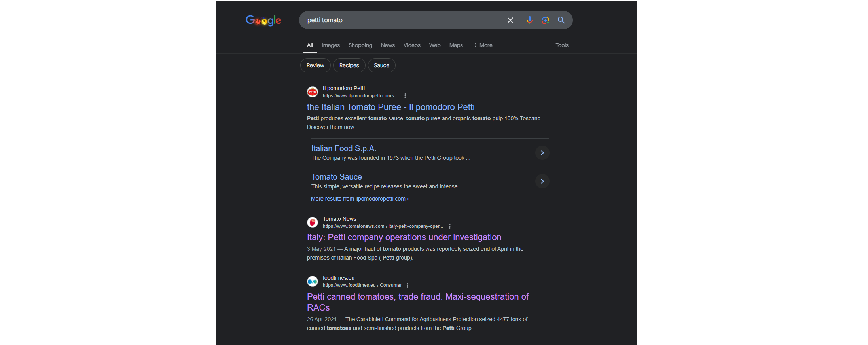This screenshot has width=868, height=345.
Task: Open the Italian Food S.p.A. sitelink
Action: pyautogui.click(x=343, y=148)
